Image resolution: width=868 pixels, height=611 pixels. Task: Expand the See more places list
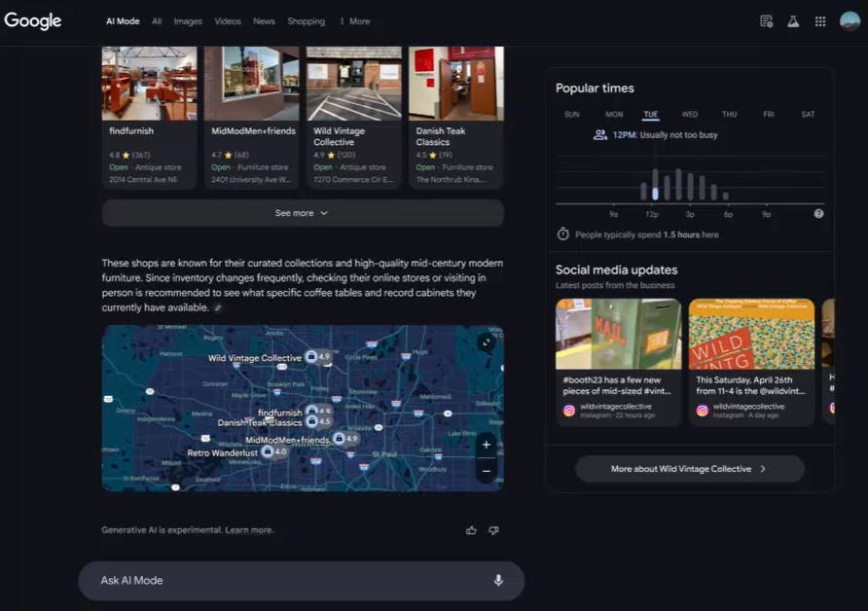point(303,213)
